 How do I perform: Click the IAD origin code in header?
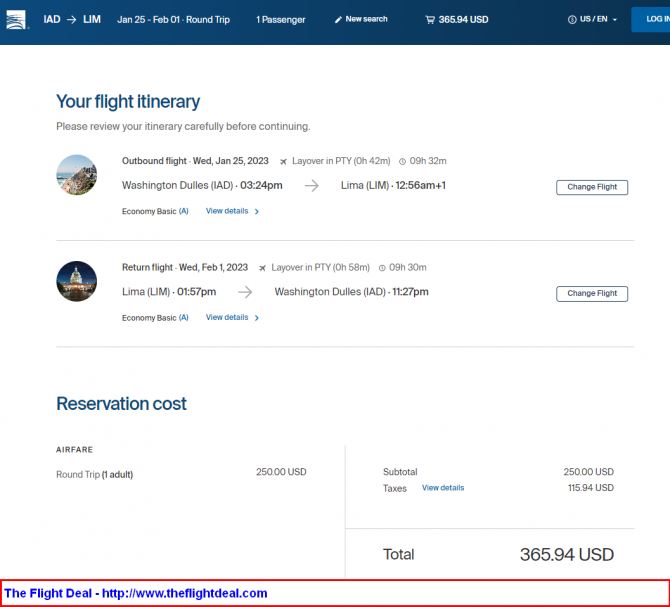[x=52, y=20]
